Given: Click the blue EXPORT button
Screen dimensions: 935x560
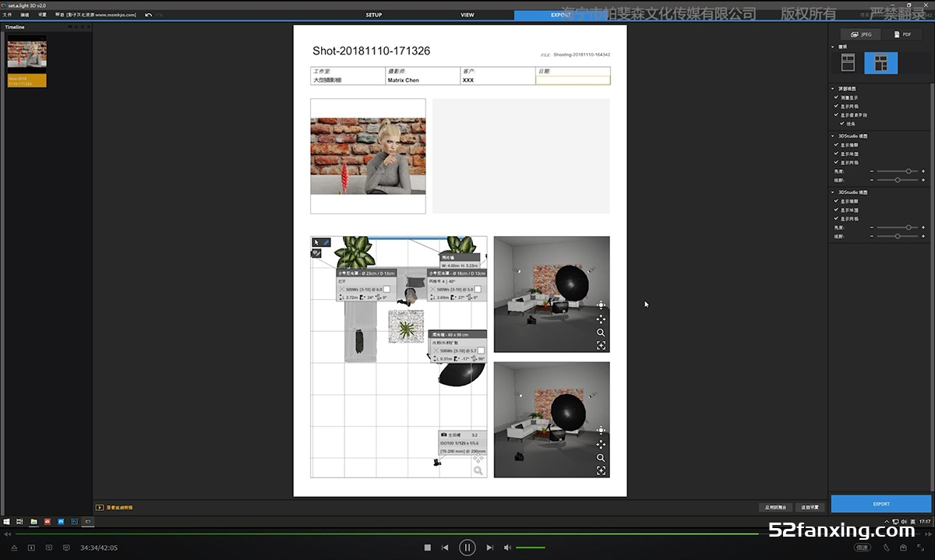Looking at the screenshot, I should 880,504.
